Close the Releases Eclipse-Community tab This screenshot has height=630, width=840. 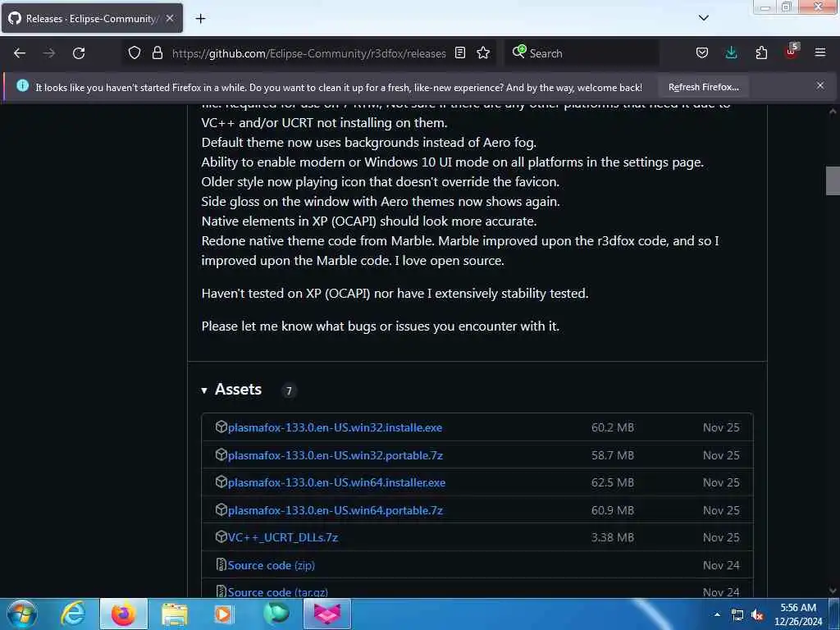point(170,18)
